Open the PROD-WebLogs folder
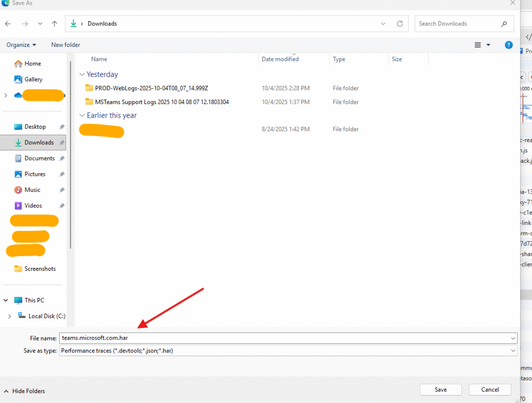Screen dimensions: 532x403 pyautogui.click(x=151, y=88)
